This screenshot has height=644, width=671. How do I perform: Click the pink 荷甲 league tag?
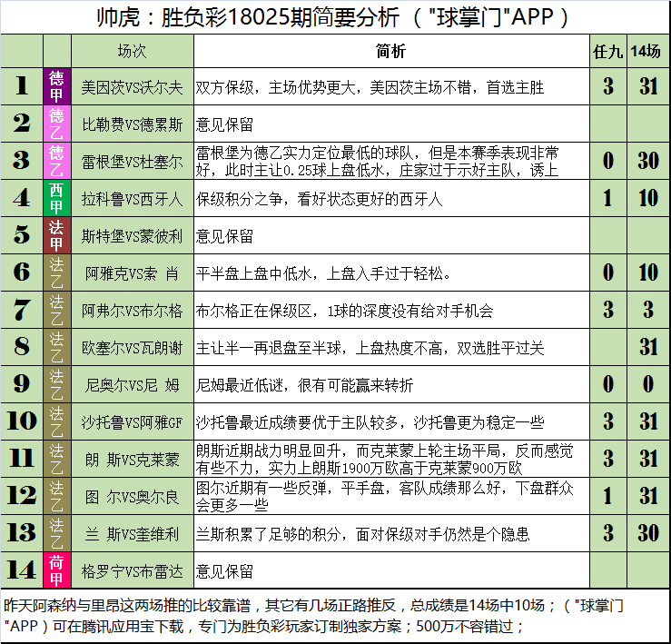tap(57, 570)
